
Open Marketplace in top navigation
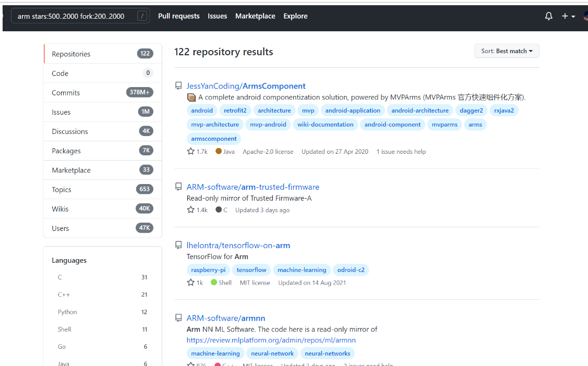pyautogui.click(x=255, y=16)
